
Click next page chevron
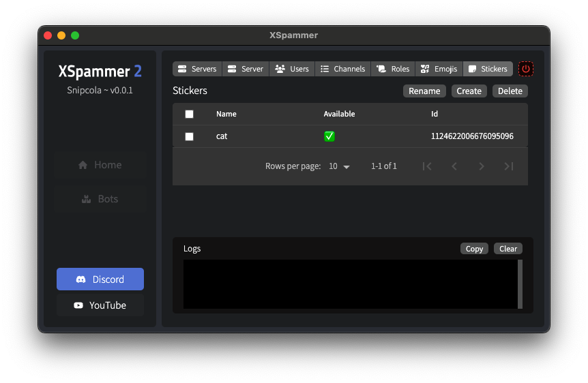[482, 166]
